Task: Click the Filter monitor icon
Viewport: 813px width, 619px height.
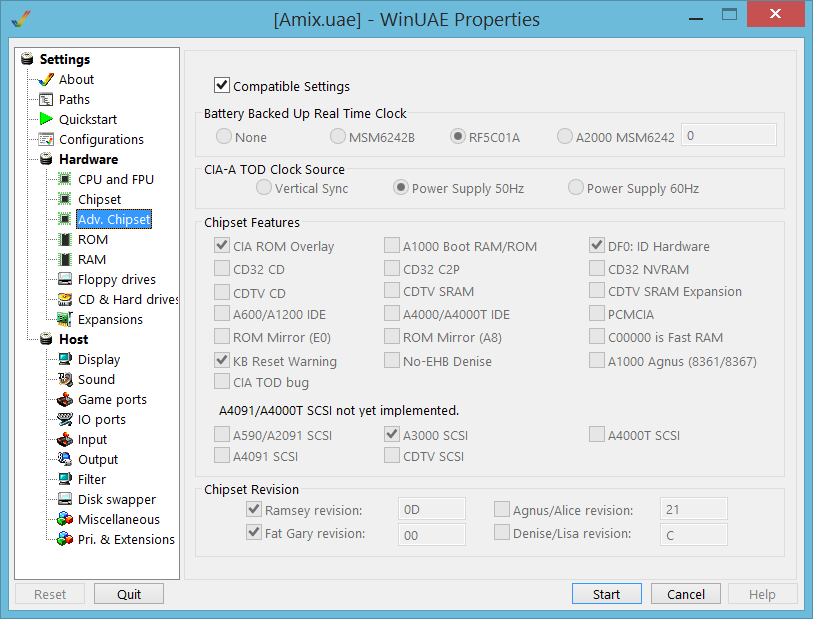Action: tap(65, 480)
